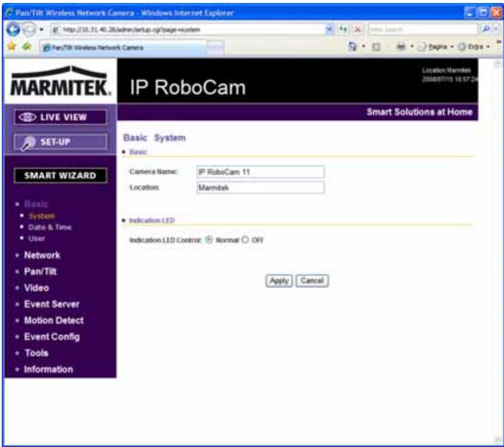Open the Motion Detect section

[54, 321]
